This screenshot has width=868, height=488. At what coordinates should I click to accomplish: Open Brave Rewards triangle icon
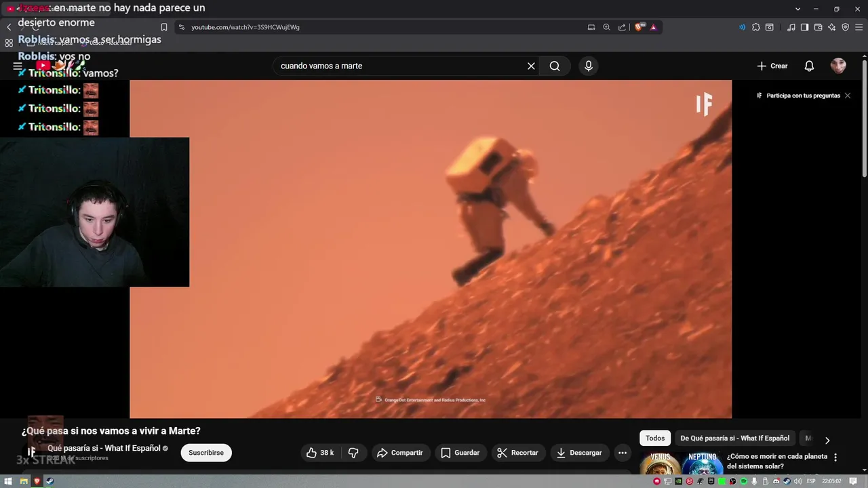click(654, 27)
